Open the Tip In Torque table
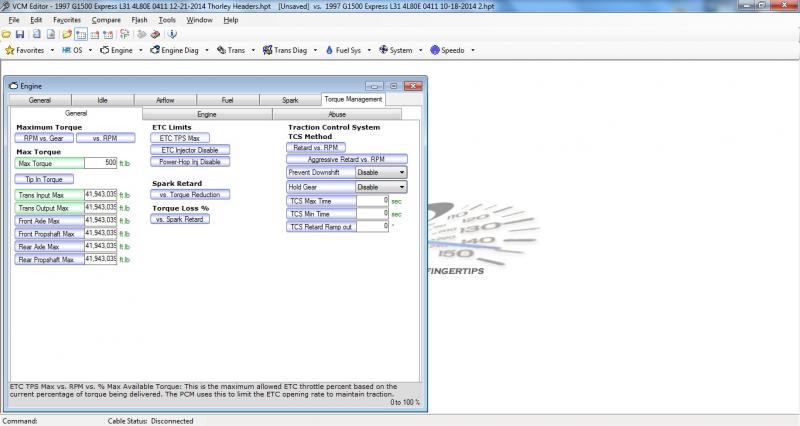This screenshot has width=800, height=426. click(x=44, y=180)
